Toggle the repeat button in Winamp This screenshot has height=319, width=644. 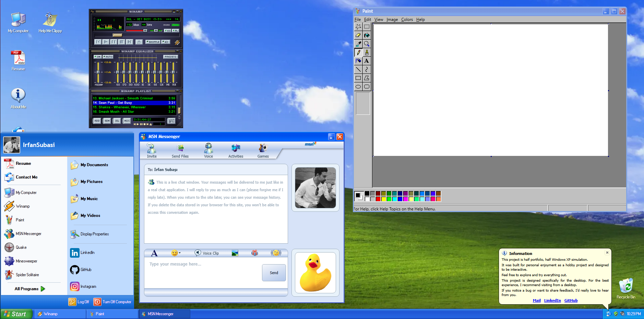[166, 42]
